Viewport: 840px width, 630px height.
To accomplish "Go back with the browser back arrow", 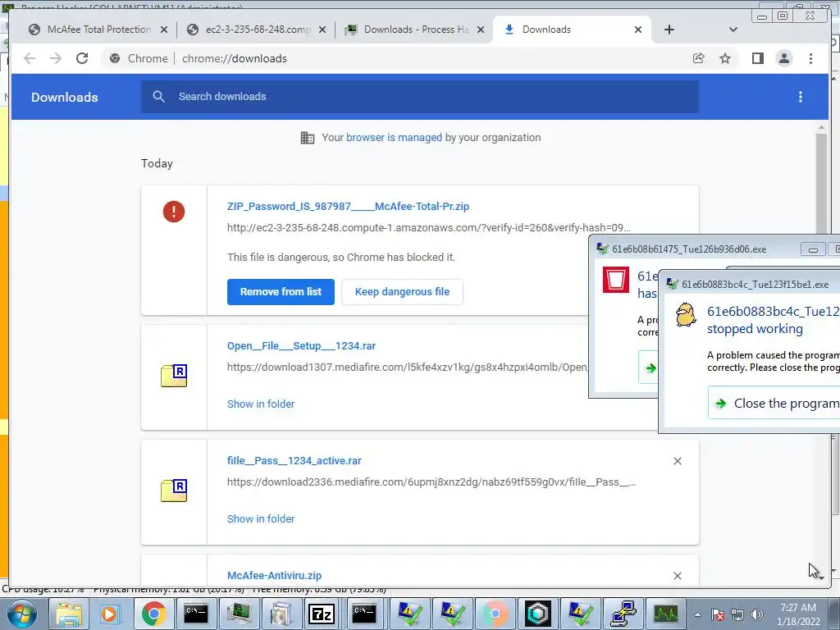I will [30, 58].
